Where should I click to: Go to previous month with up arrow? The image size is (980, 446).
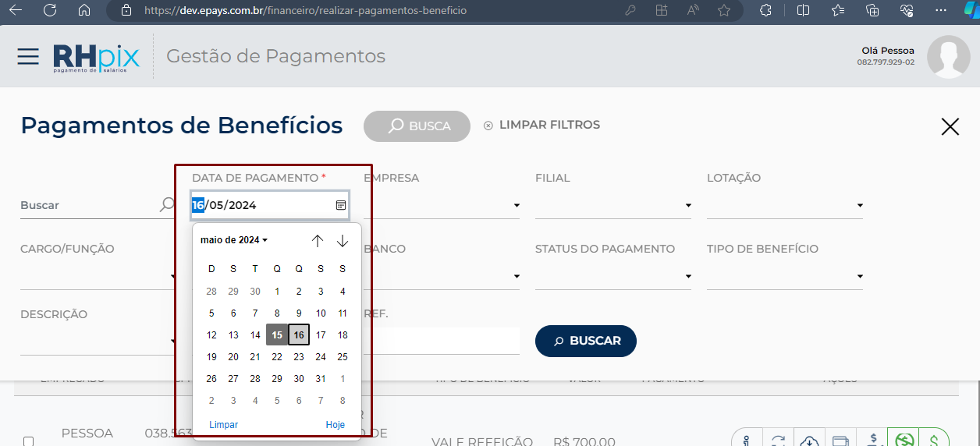[x=318, y=241]
